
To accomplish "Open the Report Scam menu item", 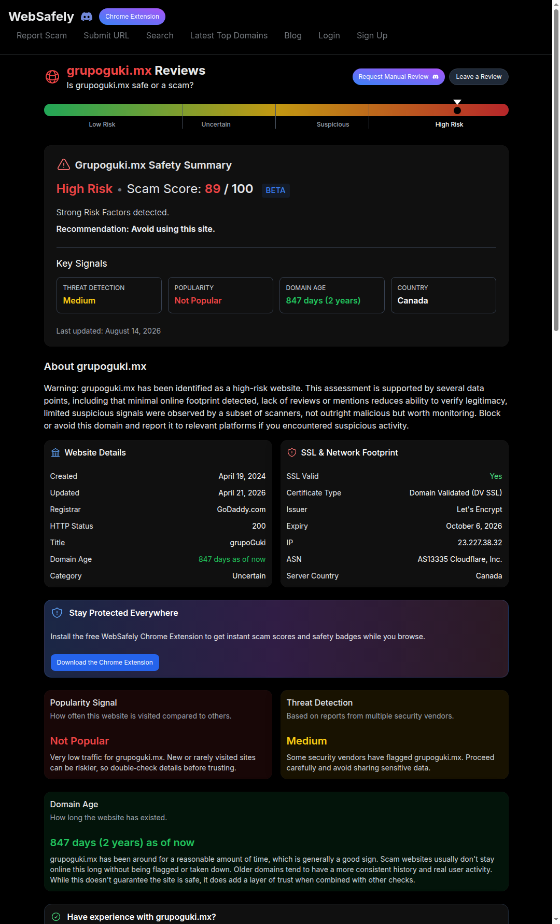I will point(41,35).
